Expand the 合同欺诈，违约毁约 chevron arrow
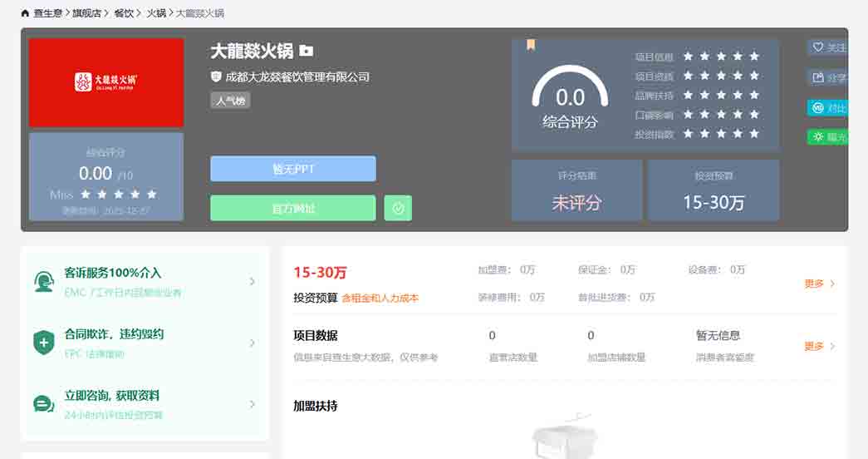The image size is (868, 459). click(253, 343)
